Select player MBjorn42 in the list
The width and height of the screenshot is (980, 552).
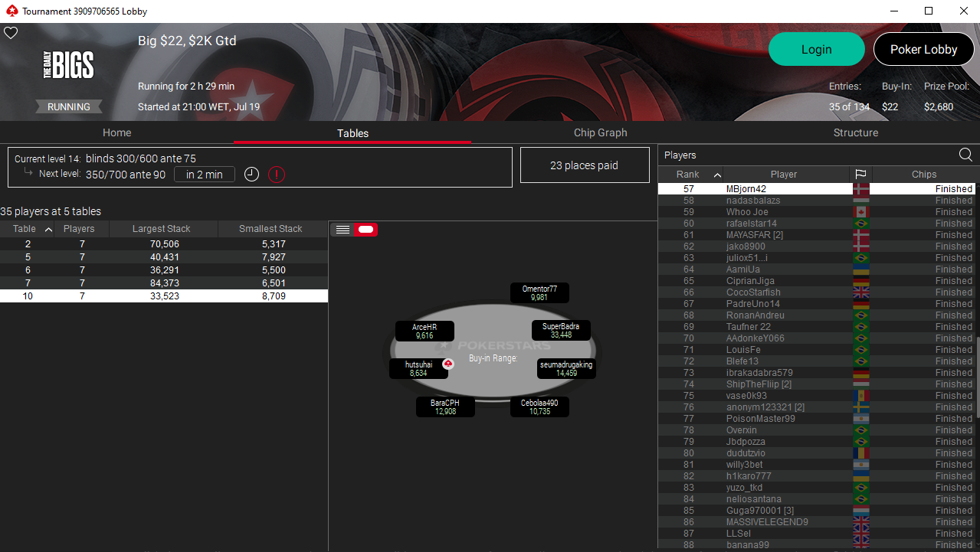point(816,189)
